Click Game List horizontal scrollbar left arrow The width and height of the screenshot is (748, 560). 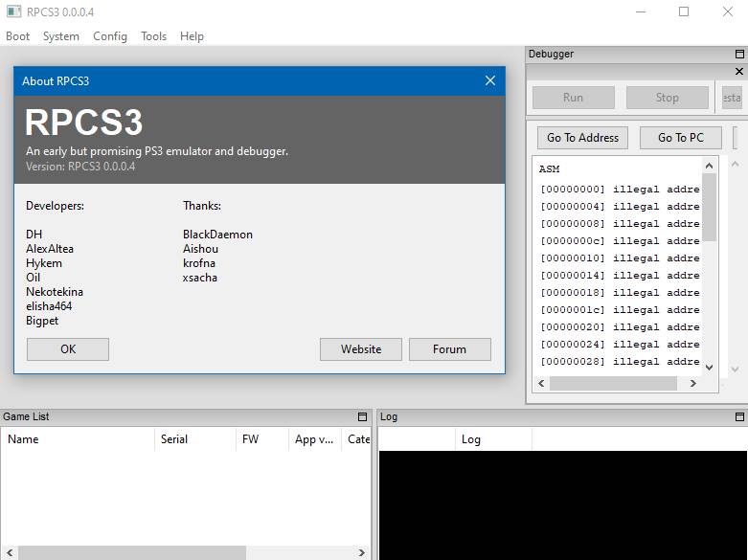tap(10, 552)
